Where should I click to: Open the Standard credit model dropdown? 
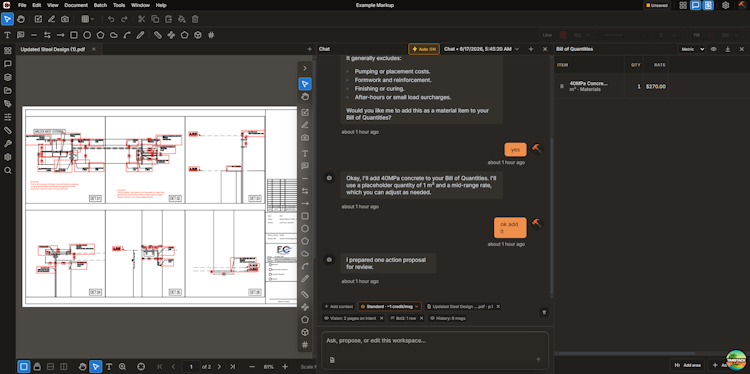pos(389,306)
